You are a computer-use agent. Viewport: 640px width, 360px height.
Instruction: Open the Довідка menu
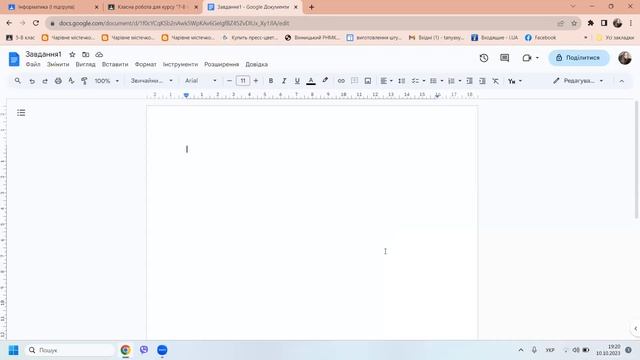pos(257,64)
